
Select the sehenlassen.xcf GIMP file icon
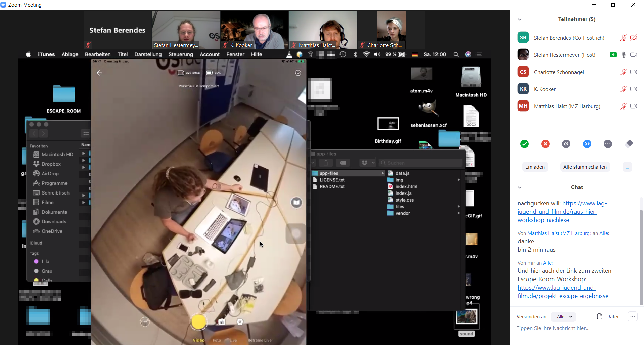coord(428,113)
